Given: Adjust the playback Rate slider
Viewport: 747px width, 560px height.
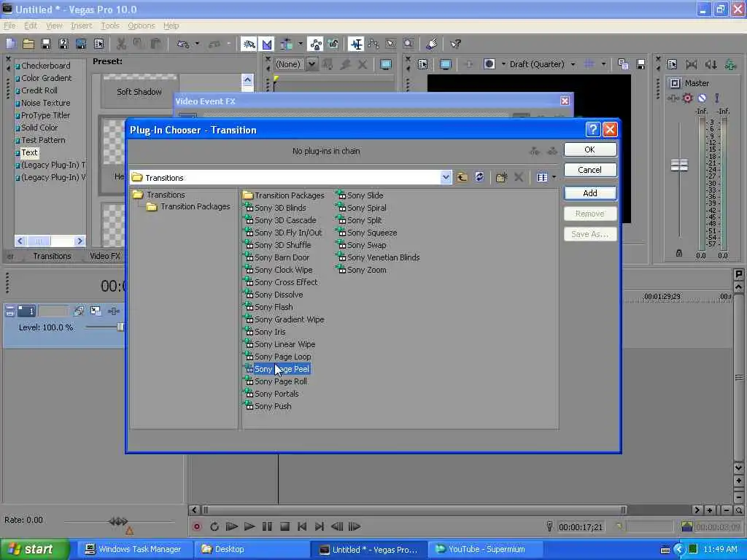Looking at the screenshot, I should [x=117, y=521].
